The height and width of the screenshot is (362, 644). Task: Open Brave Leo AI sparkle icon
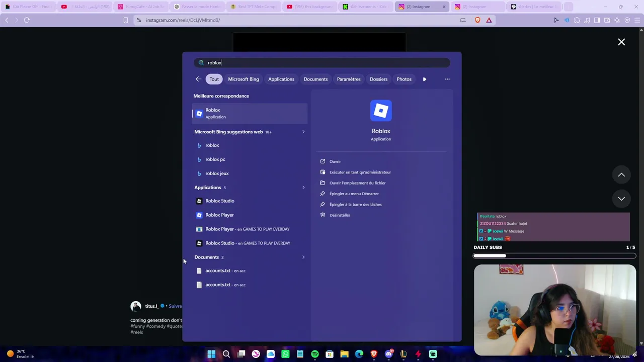click(617, 20)
